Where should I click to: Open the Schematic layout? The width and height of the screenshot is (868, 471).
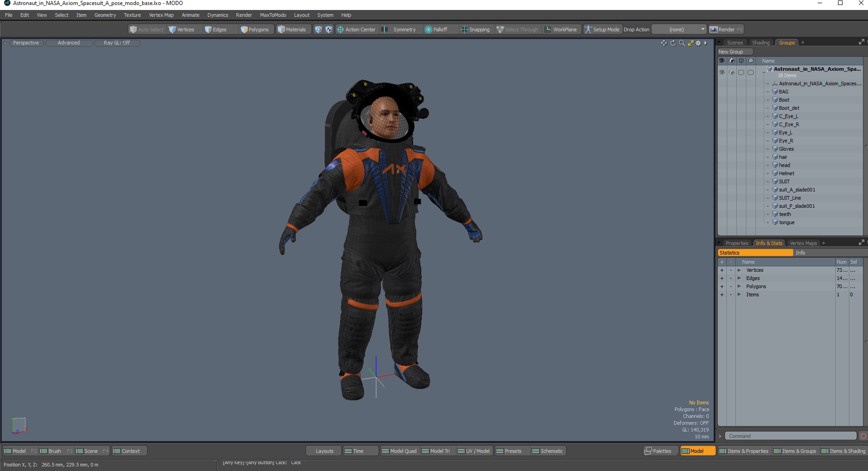(x=547, y=451)
